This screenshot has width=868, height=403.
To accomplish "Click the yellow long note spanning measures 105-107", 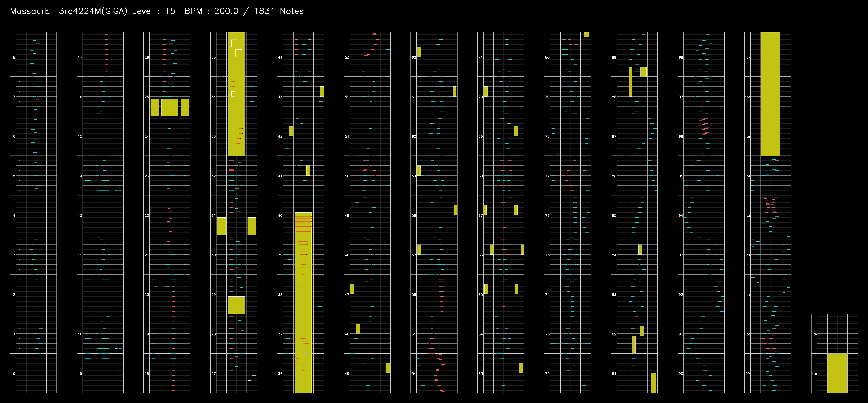I will [x=771, y=94].
